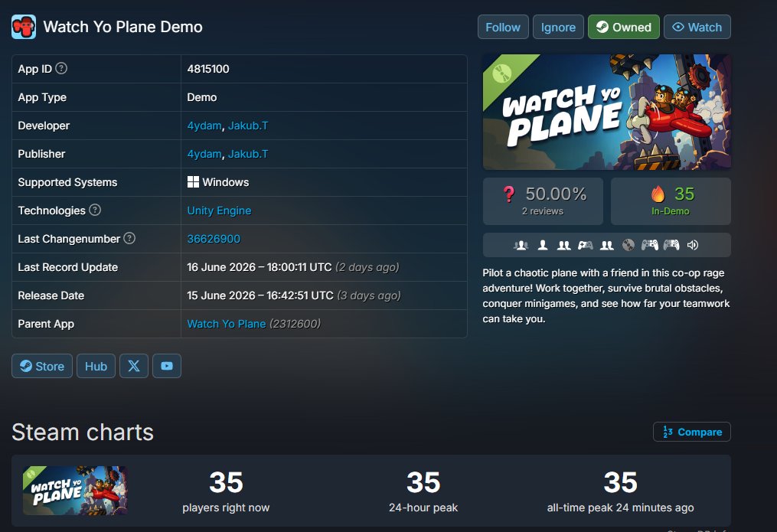Click the Watch Yo Plane Demo app icon

24,27
